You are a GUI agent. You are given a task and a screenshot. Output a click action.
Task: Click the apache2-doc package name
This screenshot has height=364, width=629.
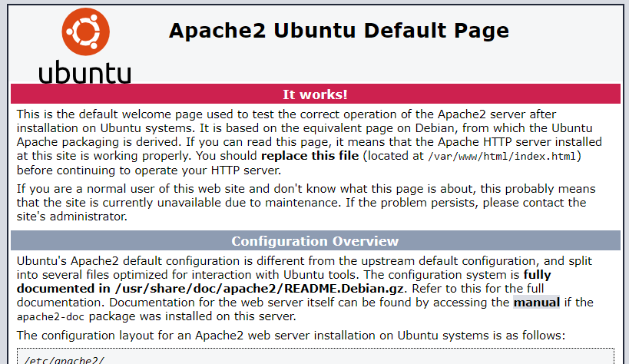tap(51, 316)
